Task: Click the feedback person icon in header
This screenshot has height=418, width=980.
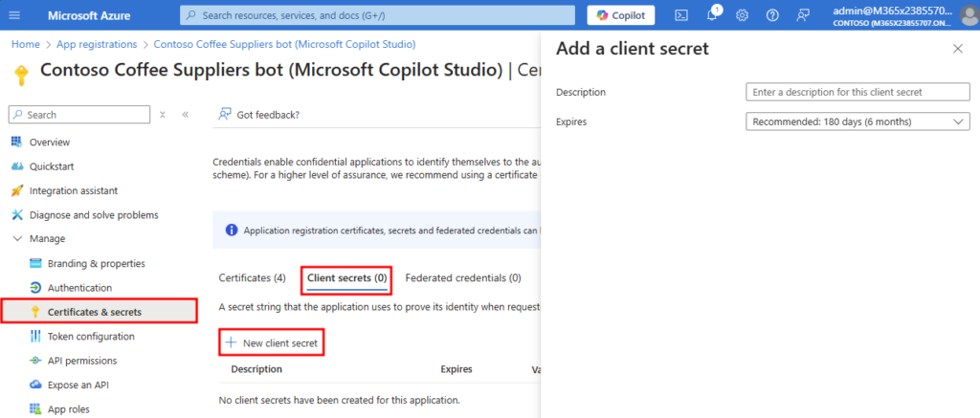Action: (802, 15)
